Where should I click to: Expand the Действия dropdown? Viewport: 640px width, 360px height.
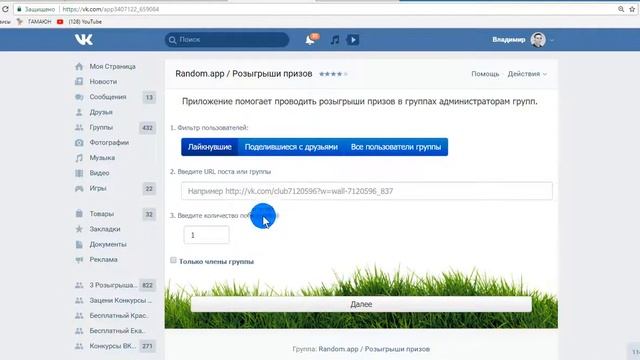point(527,74)
